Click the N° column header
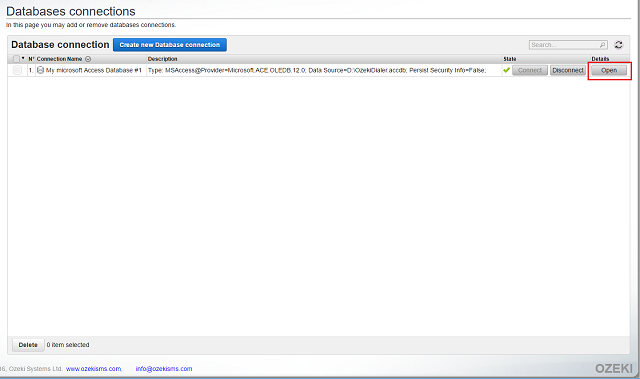This screenshot has height=379, width=640. pos(31,59)
